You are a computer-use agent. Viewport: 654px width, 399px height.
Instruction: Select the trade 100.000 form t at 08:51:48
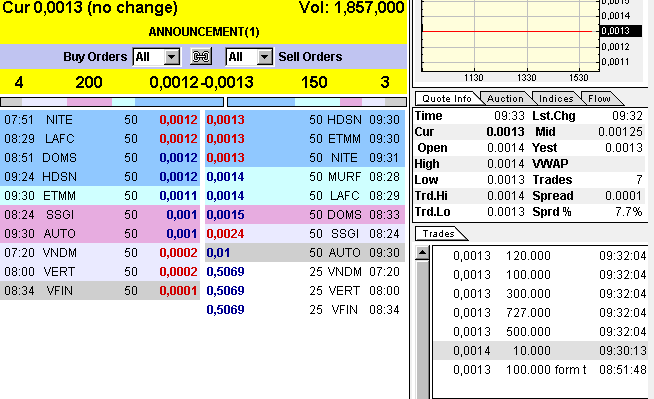point(541,370)
